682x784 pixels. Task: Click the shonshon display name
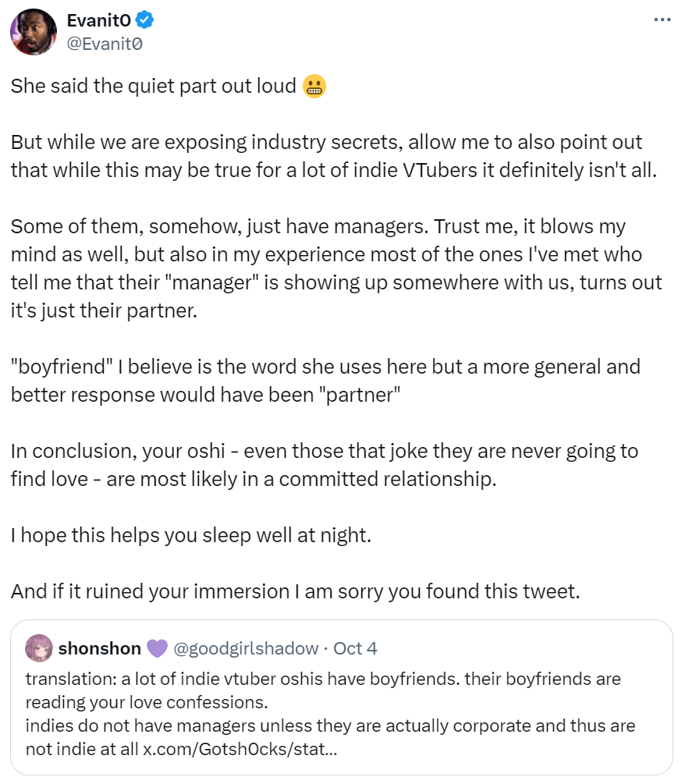click(x=100, y=648)
